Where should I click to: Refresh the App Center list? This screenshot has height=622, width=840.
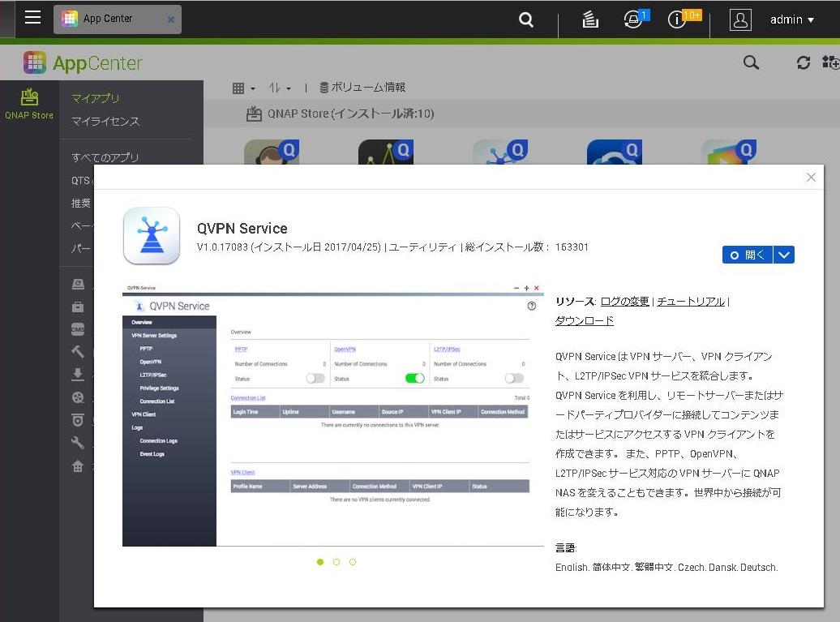[x=803, y=62]
